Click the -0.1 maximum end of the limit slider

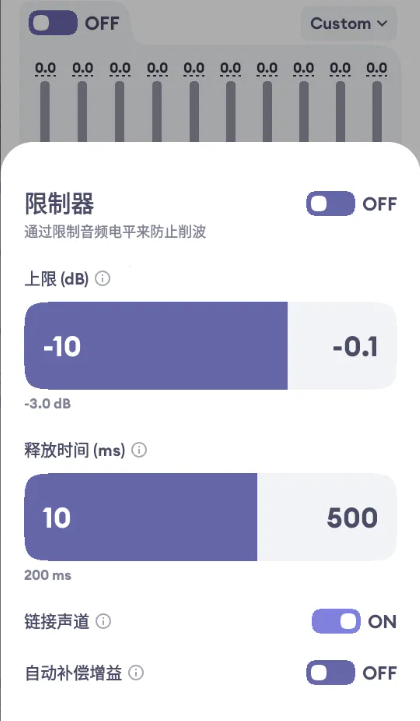[x=355, y=346]
